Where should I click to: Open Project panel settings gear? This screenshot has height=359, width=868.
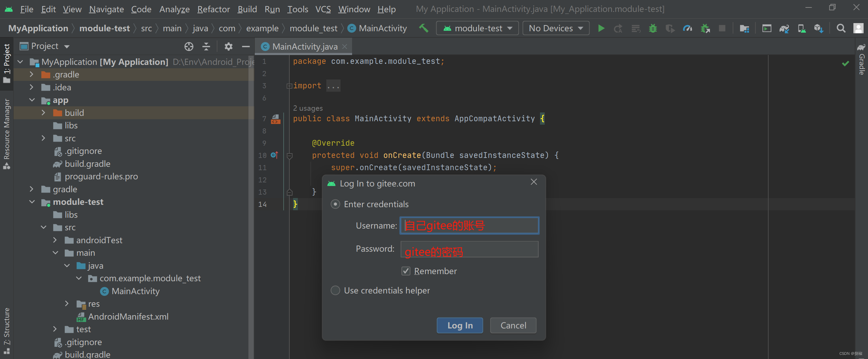[x=229, y=46]
